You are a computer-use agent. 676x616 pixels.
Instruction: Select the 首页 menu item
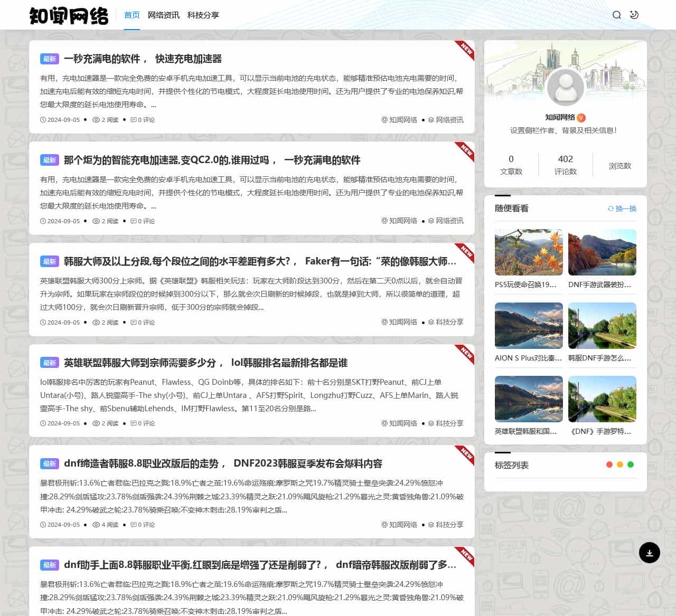coord(132,15)
